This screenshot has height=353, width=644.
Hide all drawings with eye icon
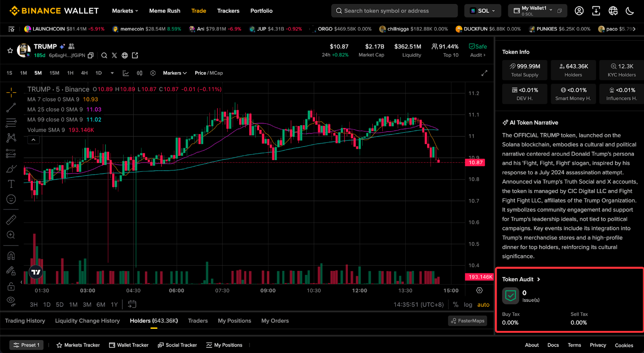pos(11,301)
